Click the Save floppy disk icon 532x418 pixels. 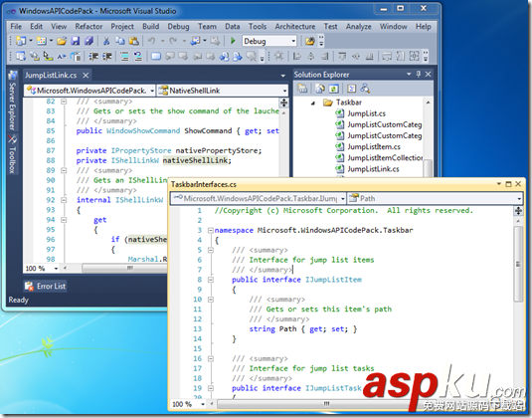click(75, 41)
